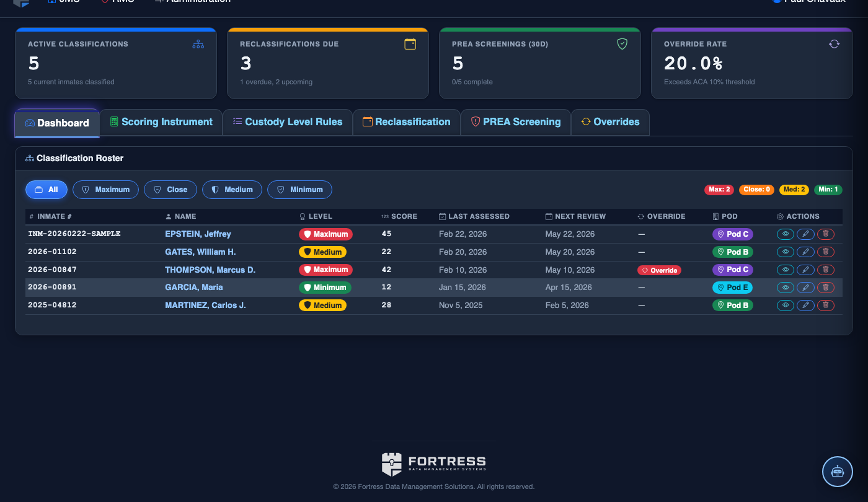Click the red Override badge for Thompson
The image size is (868, 502).
click(x=659, y=270)
